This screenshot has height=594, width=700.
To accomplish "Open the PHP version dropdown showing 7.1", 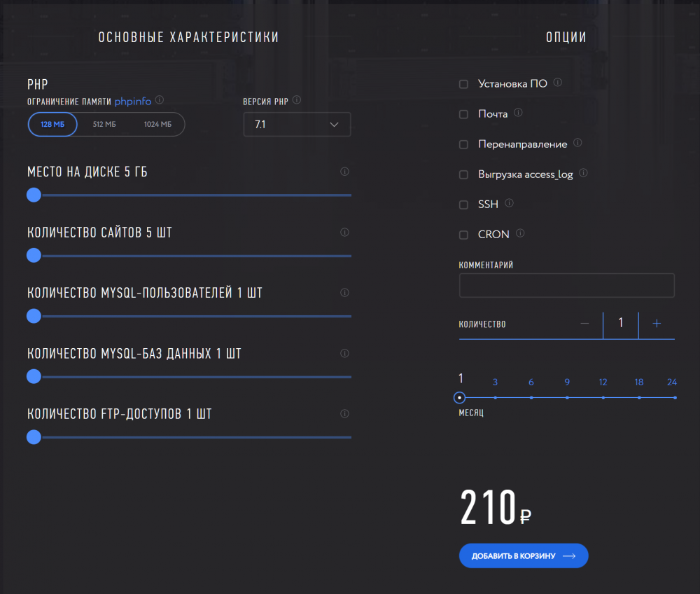I will coord(297,124).
